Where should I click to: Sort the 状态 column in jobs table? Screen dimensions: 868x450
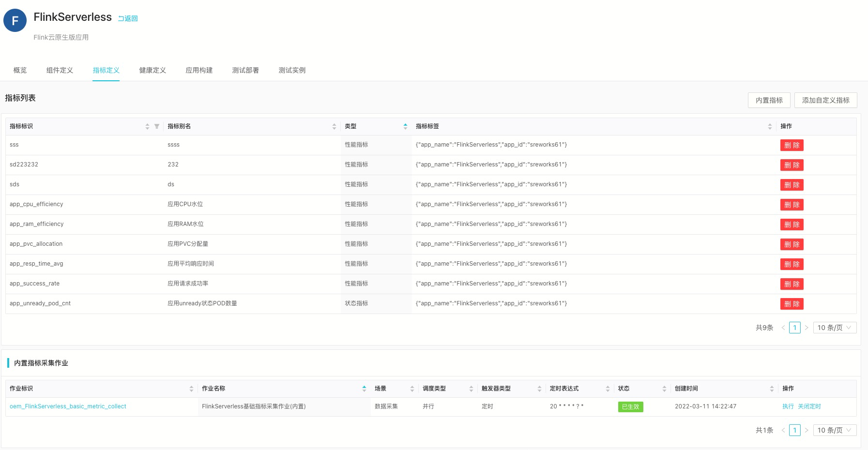pyautogui.click(x=664, y=389)
